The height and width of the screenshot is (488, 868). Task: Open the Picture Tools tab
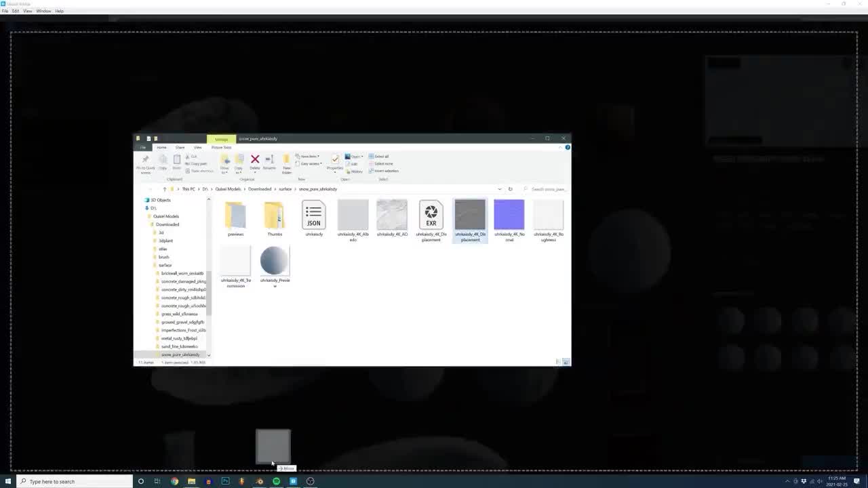[221, 147]
